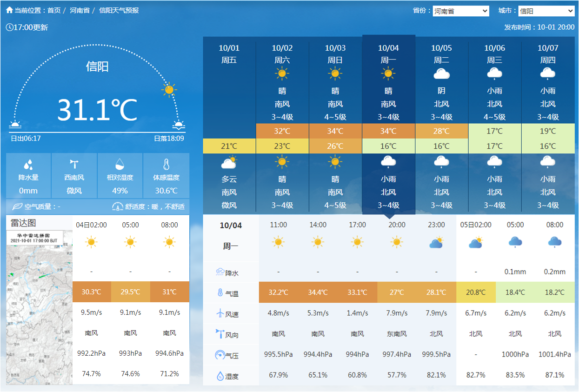Open the 城市 city dropdown
Image resolution: width=579 pixels, height=392 pixels.
tap(546, 11)
